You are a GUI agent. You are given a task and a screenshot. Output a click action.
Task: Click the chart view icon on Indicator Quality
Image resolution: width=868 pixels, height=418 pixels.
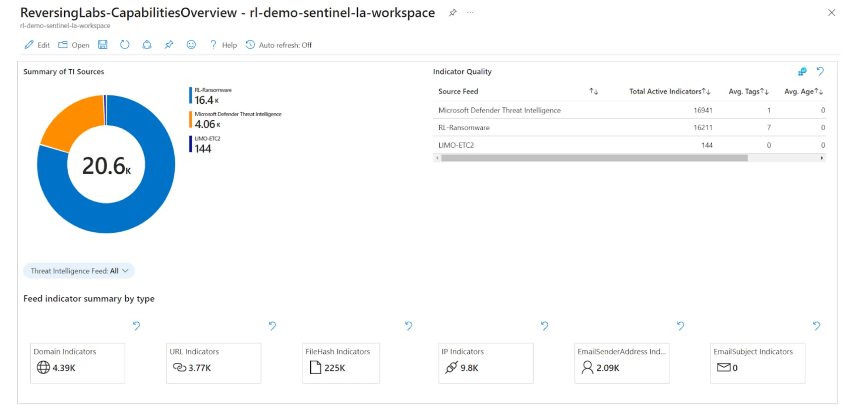[801, 72]
